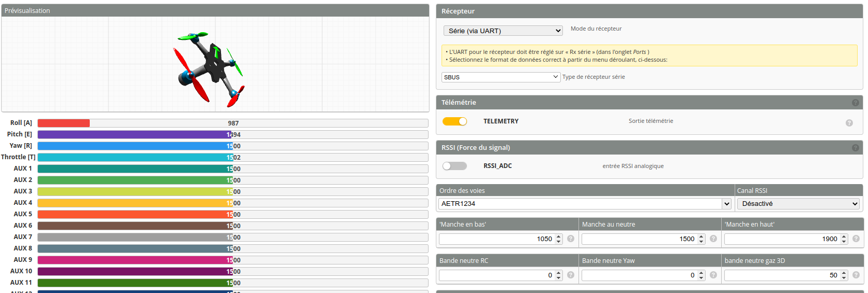The image size is (868, 293).
Task: Click help icon next to Bande neutre RC
Action: pyautogui.click(x=571, y=275)
